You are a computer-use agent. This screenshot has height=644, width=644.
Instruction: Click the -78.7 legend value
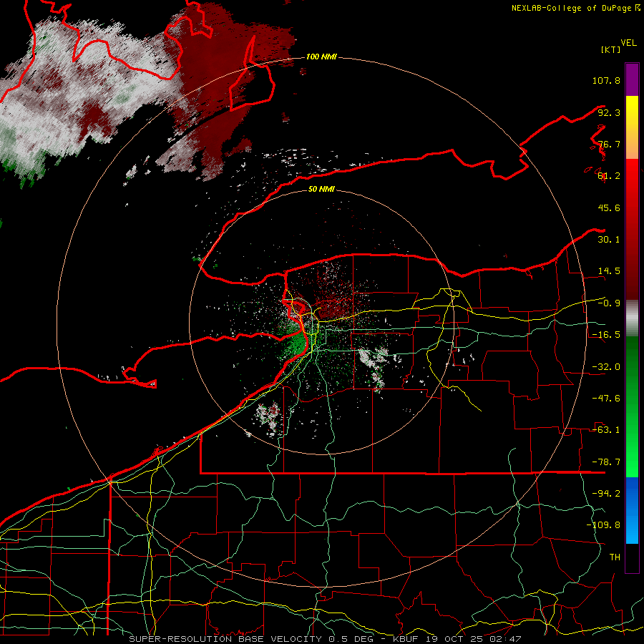(x=606, y=462)
